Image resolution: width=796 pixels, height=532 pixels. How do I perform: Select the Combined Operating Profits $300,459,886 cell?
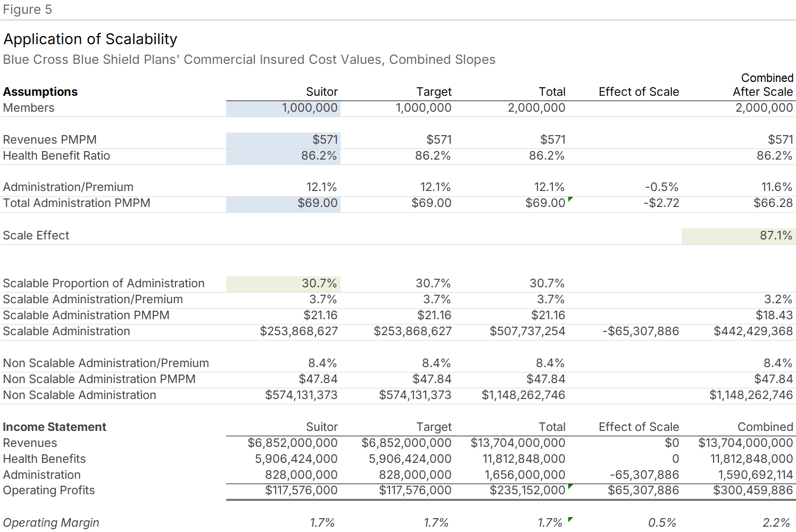tap(753, 491)
